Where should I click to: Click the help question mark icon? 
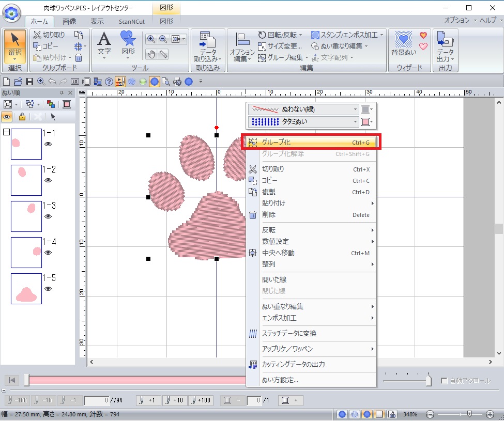[x=109, y=81]
